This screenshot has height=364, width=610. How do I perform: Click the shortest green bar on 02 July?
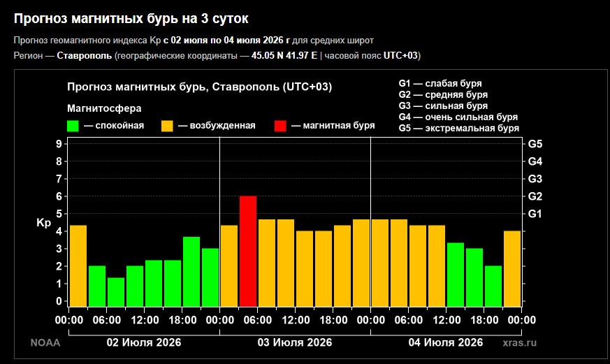[116, 292]
